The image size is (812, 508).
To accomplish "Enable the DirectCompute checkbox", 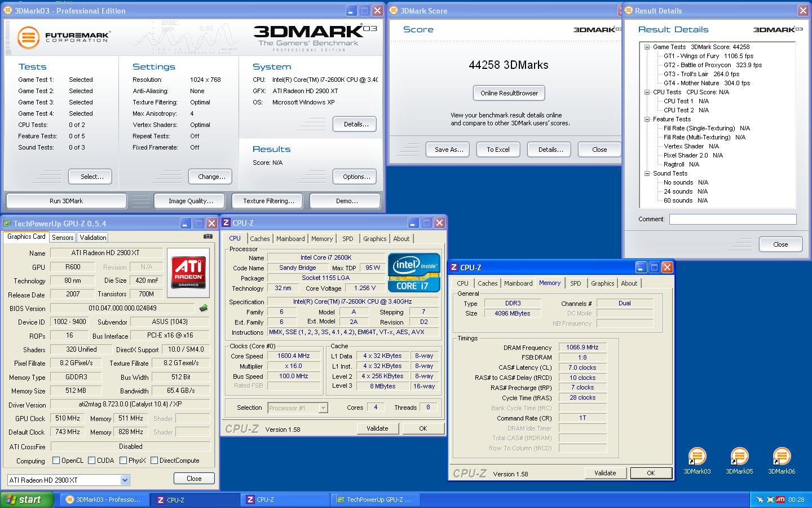I will 154,461.
